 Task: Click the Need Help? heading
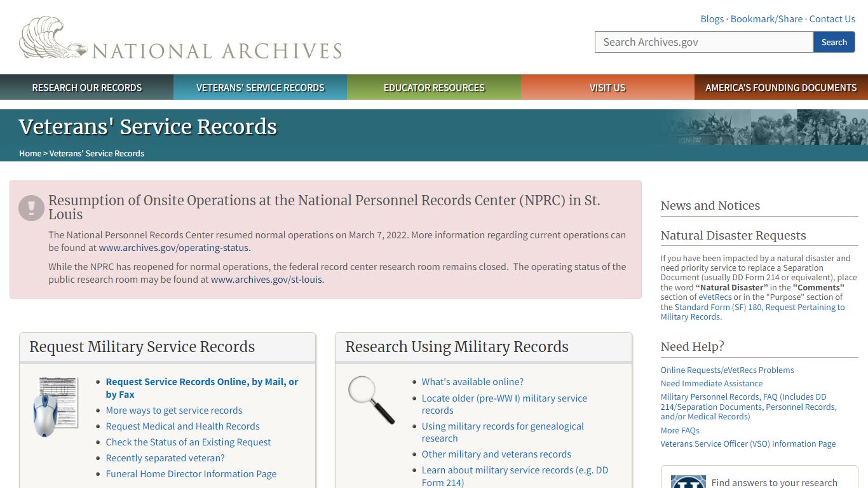(x=693, y=347)
